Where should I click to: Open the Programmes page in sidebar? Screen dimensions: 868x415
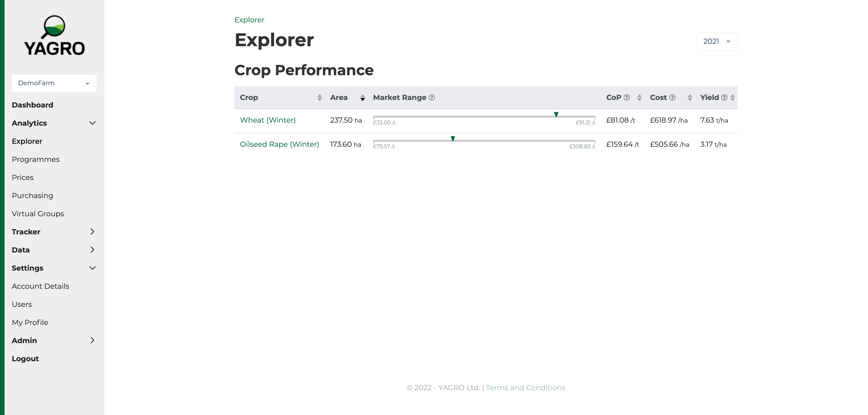click(36, 159)
